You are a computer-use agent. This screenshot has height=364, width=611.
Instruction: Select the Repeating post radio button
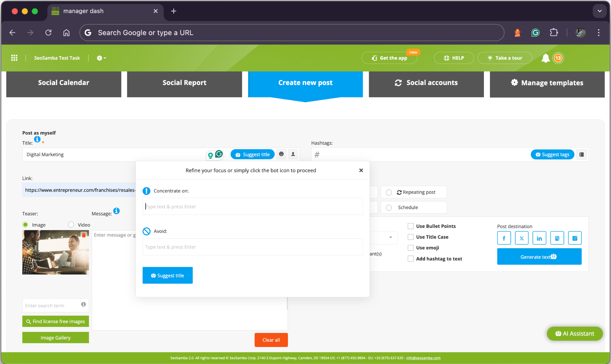(x=388, y=192)
